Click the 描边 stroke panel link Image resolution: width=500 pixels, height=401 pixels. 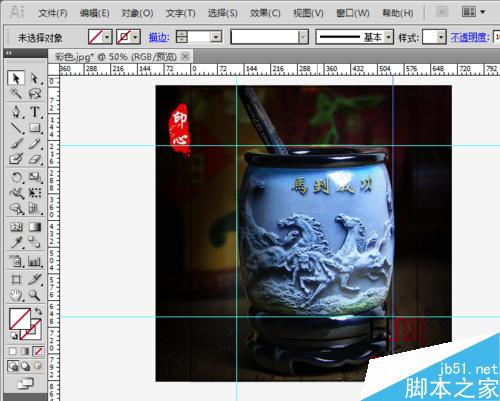tap(159, 37)
